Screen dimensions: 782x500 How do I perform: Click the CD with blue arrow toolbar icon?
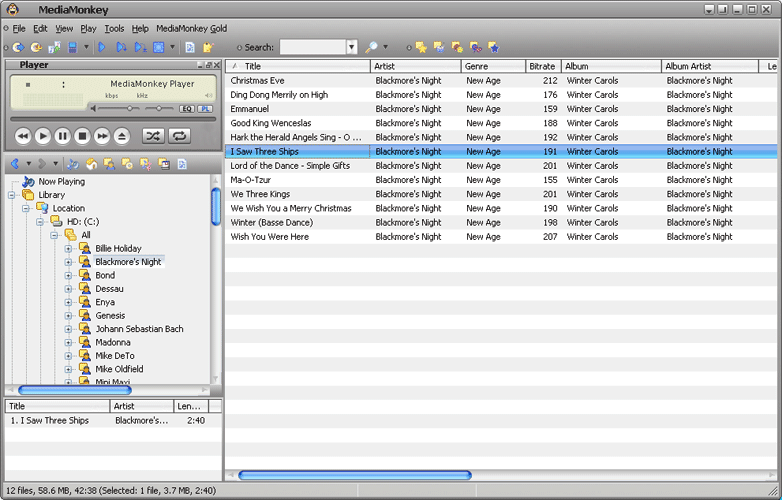18,47
